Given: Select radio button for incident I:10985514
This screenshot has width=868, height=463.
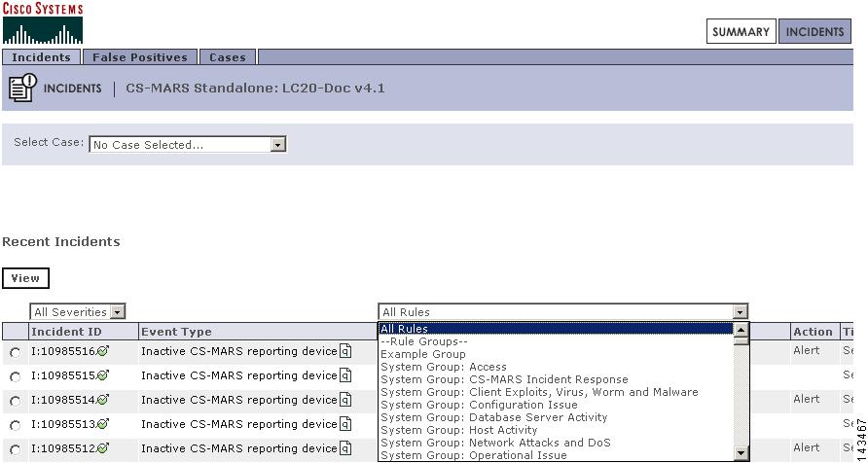Looking at the screenshot, I should [15, 401].
